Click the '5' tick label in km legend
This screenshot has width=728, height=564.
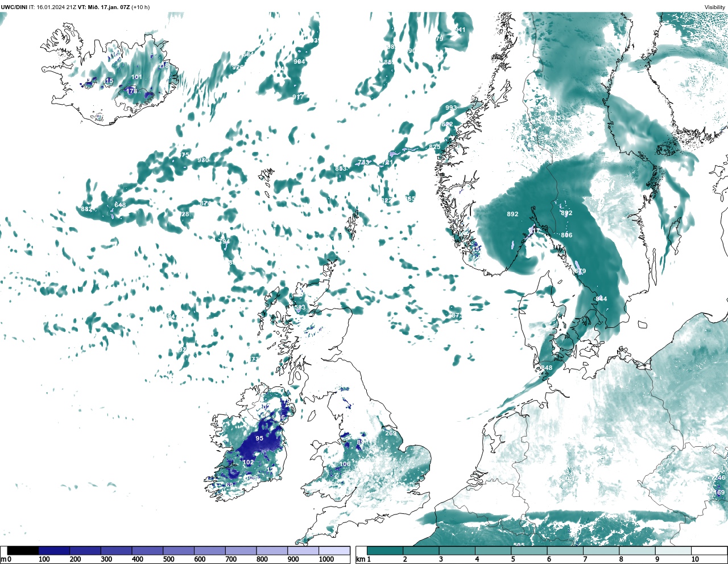[x=513, y=559]
